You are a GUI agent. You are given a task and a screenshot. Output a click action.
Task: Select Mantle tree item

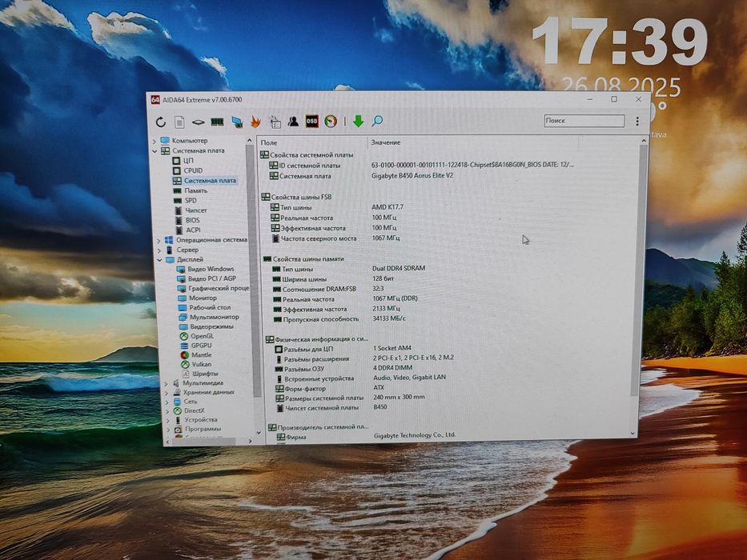pyautogui.click(x=202, y=354)
